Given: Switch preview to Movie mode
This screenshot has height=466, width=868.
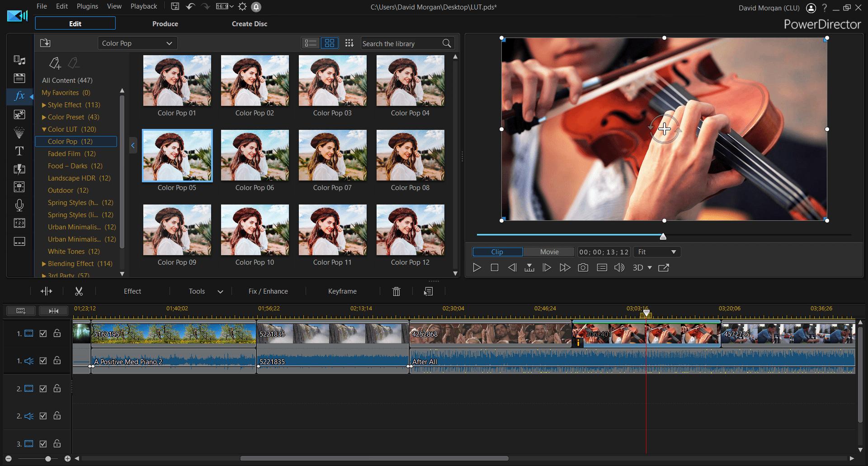Looking at the screenshot, I should coord(549,252).
